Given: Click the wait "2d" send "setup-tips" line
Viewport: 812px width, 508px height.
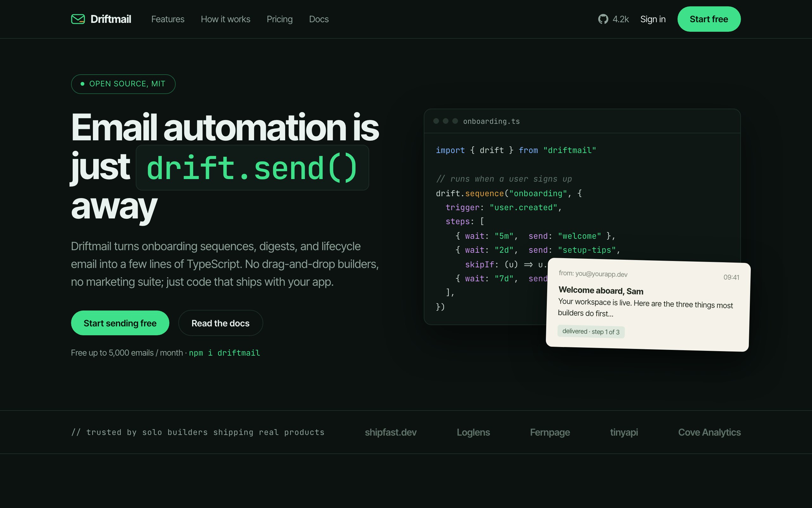Looking at the screenshot, I should point(538,250).
